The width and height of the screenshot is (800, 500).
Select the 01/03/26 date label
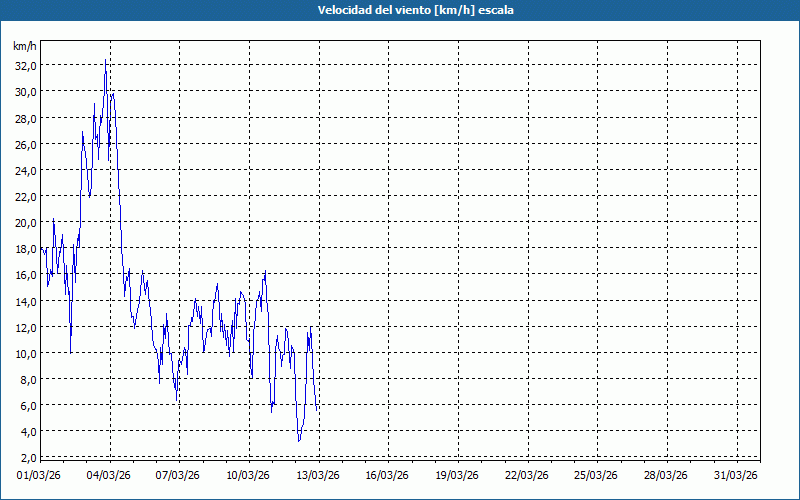coord(39,475)
